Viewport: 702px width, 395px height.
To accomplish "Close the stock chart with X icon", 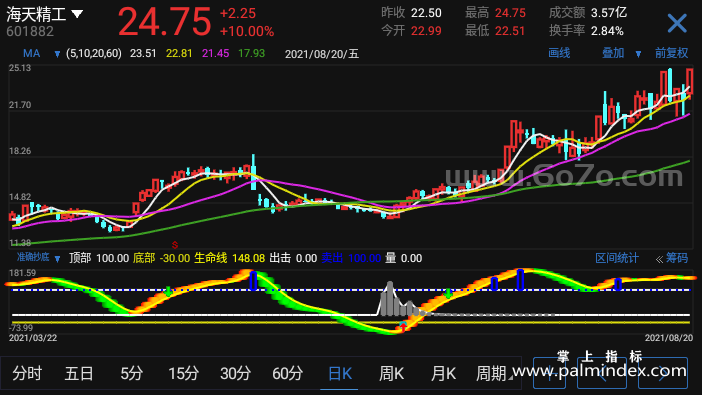I will tap(676, 23).
